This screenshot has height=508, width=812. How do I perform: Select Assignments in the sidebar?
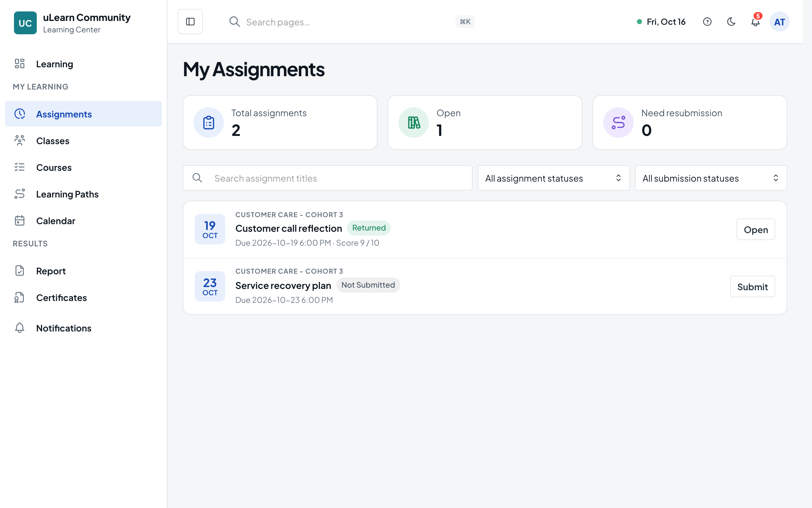point(83,114)
